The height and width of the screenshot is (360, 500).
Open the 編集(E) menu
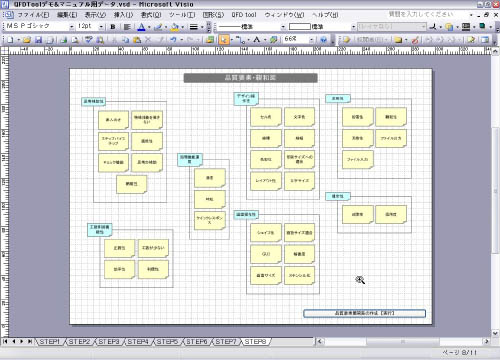(x=67, y=15)
